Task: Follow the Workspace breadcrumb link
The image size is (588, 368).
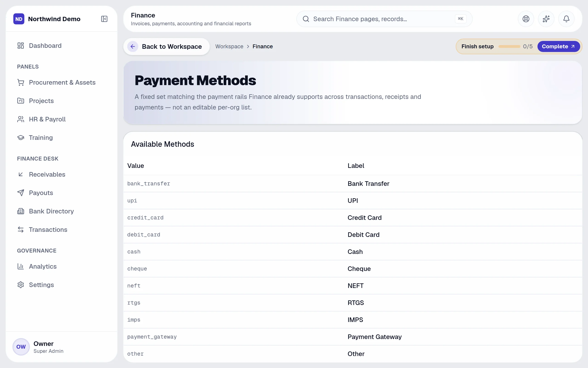Action: [x=229, y=46]
